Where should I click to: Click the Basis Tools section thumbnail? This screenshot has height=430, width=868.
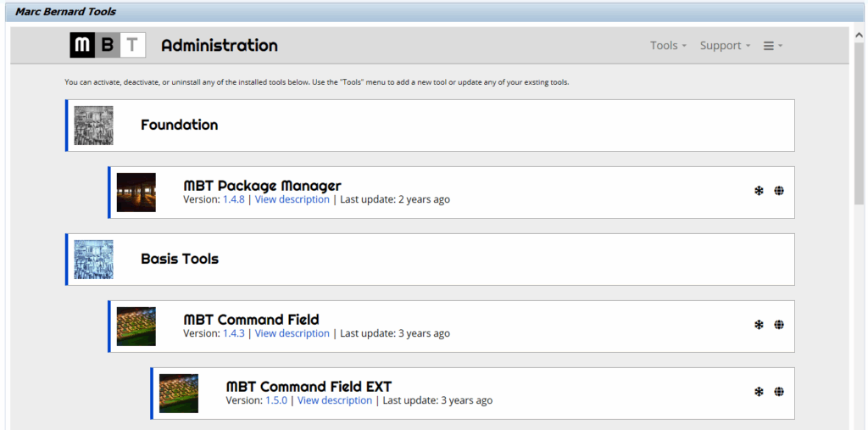tap(93, 260)
